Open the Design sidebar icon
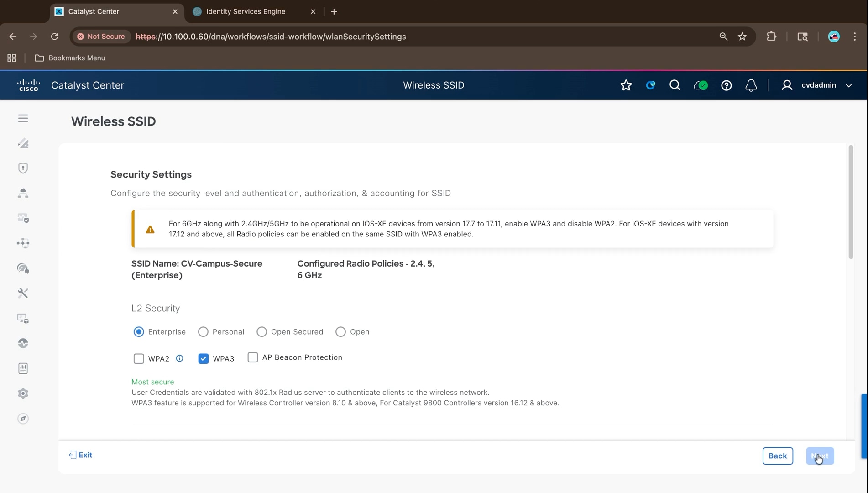The width and height of the screenshot is (868, 493). pos(23,143)
